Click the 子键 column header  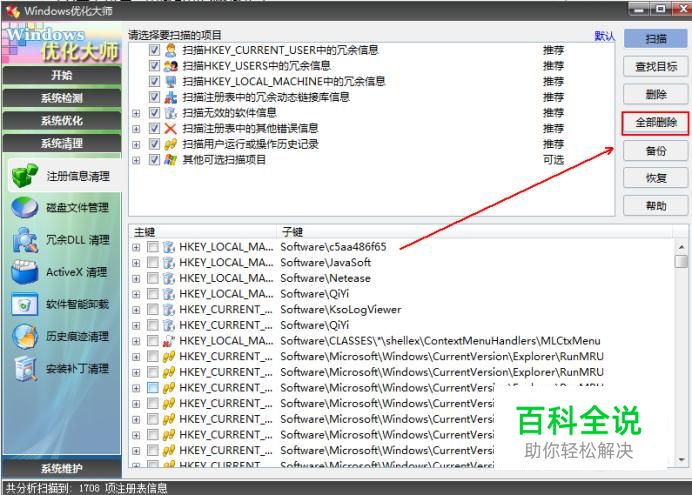[474, 232]
